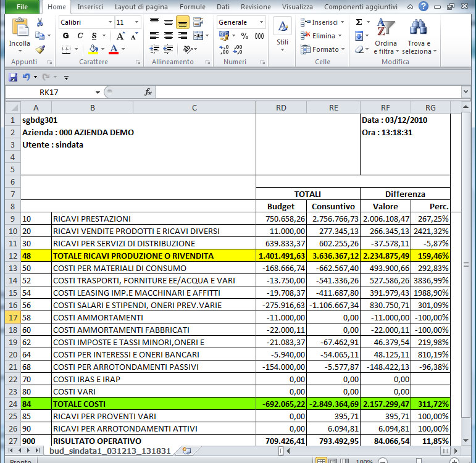
Task: Switch to Dati tab
Action: click(223, 7)
